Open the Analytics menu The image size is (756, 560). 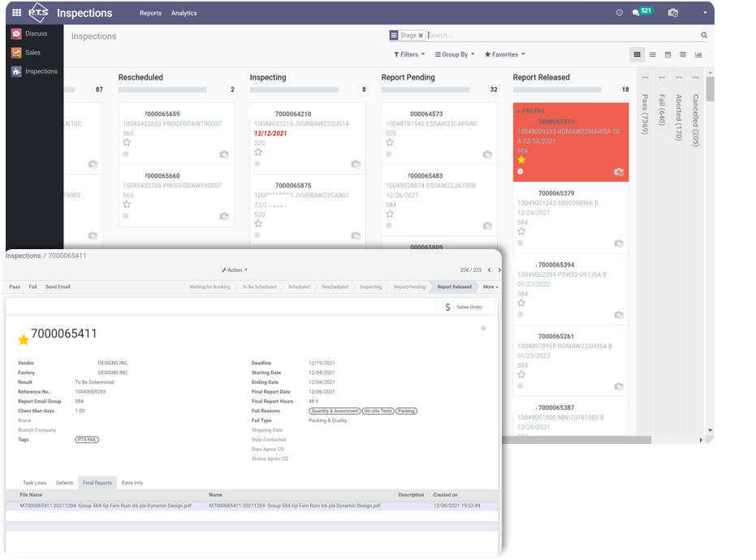click(x=184, y=13)
